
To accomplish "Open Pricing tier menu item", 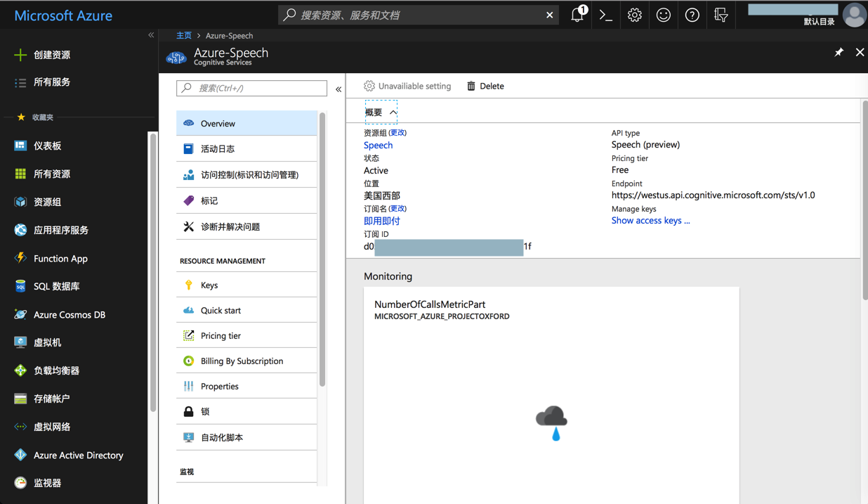I will coord(246,335).
